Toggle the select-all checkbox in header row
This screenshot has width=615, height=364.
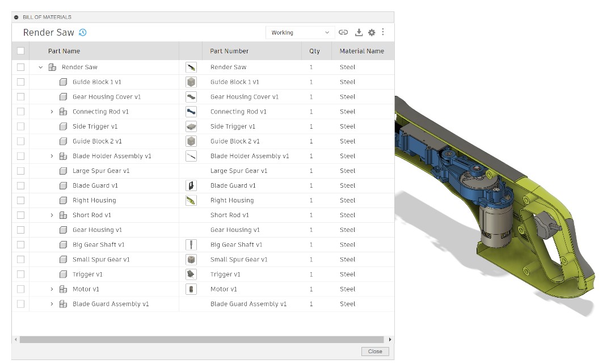21,51
